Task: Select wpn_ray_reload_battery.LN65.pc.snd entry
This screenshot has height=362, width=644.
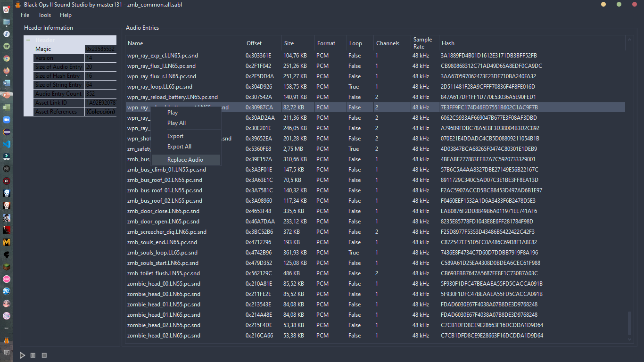Action: click(375, 97)
